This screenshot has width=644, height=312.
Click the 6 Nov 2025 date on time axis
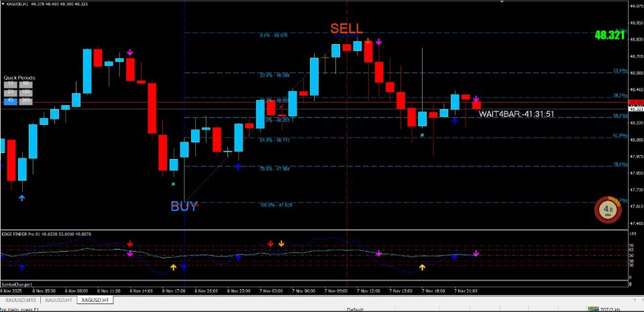pos(11,291)
